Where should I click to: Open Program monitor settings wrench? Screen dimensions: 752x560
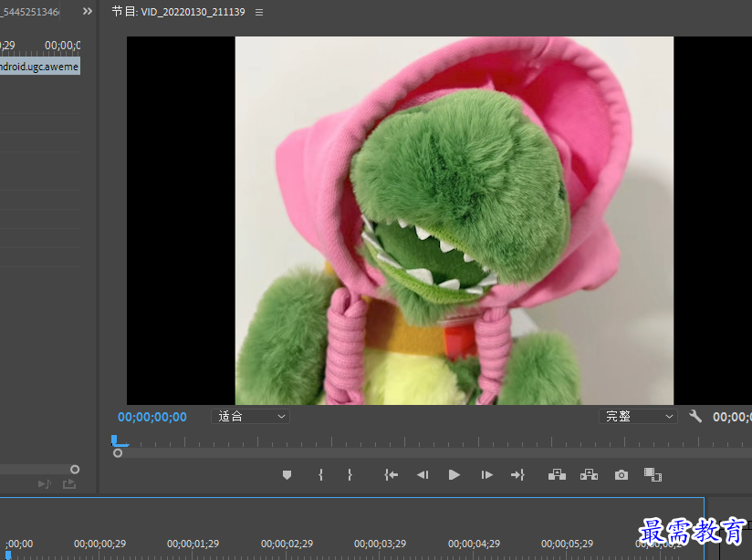click(695, 416)
